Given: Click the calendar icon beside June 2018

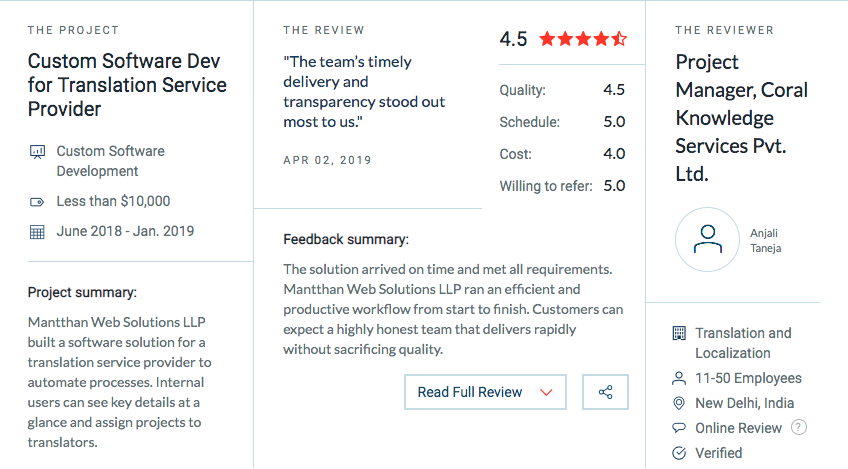Looking at the screenshot, I should (x=37, y=232).
